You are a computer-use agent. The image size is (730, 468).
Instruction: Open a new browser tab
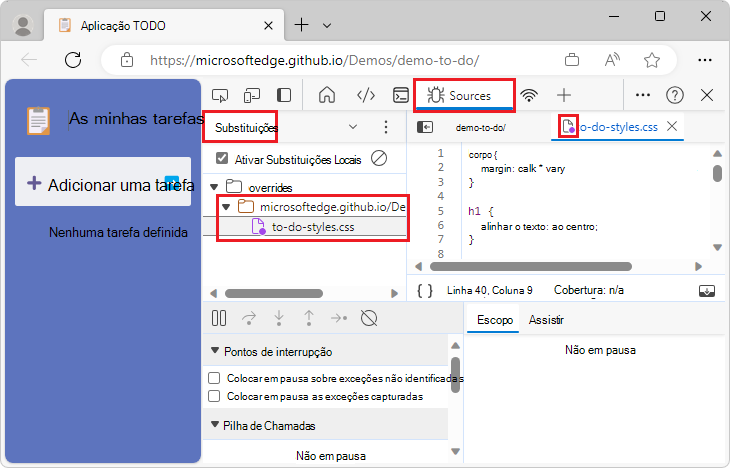[302, 25]
